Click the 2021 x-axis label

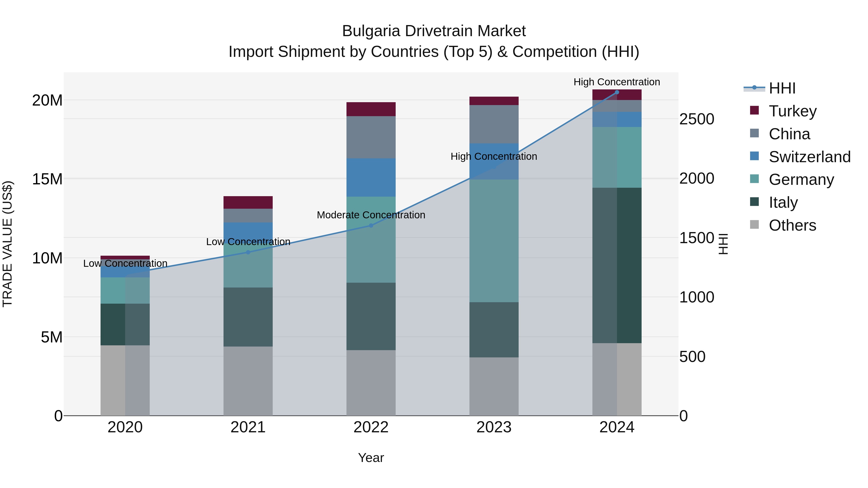tap(248, 427)
